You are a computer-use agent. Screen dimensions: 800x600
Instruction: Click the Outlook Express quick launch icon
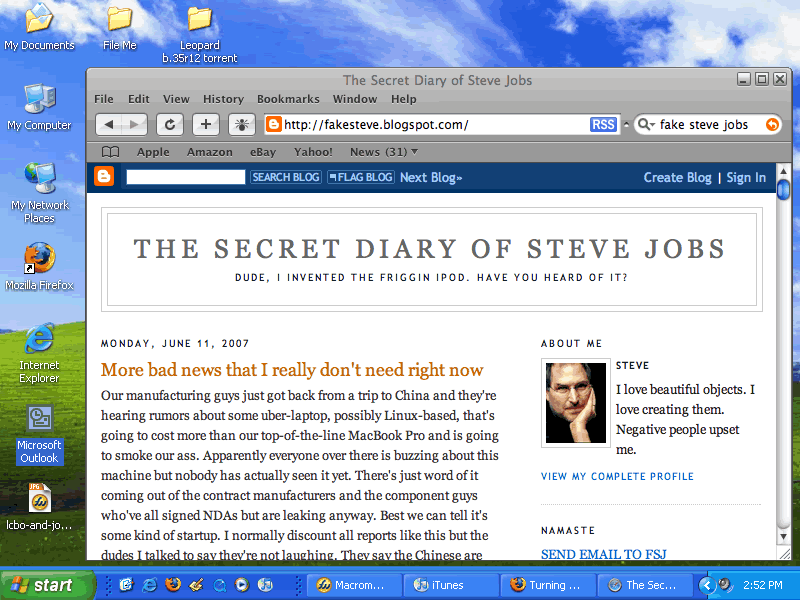click(126, 585)
